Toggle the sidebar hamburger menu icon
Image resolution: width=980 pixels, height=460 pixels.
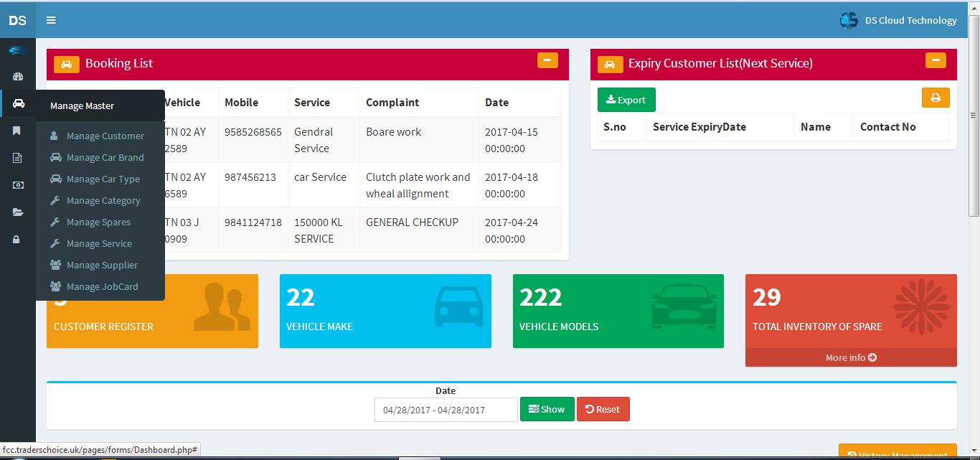coord(50,20)
